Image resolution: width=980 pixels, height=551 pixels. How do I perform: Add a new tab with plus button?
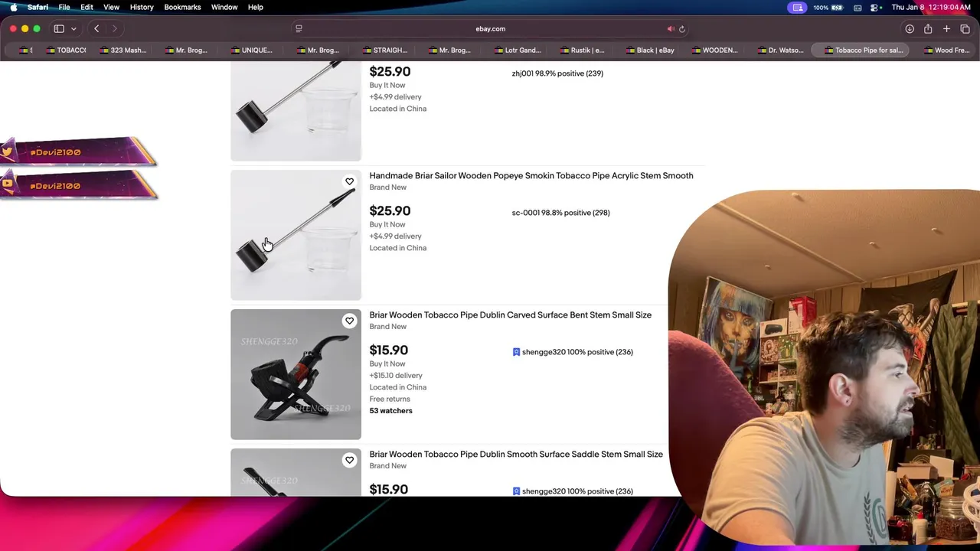point(946,29)
